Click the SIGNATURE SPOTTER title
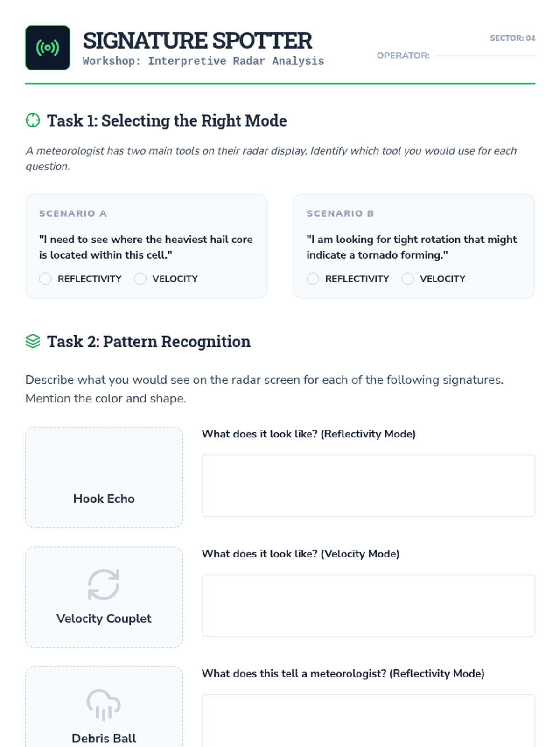560x747 pixels. point(197,41)
